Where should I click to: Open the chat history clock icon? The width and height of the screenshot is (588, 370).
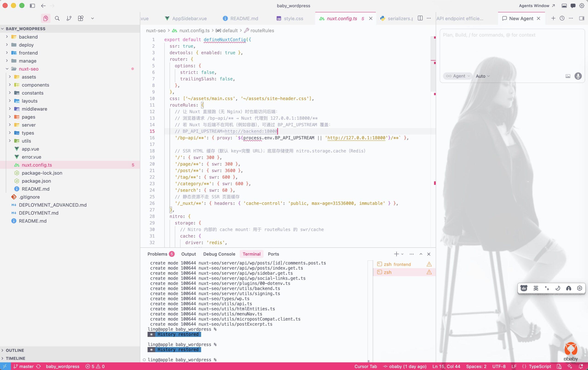click(562, 18)
